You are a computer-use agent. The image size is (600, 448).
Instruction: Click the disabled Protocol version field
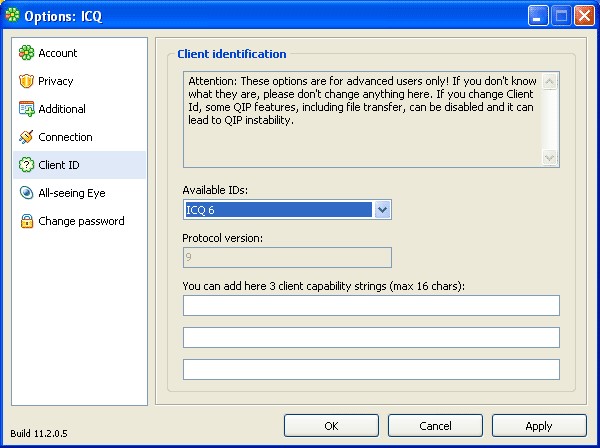(287, 257)
